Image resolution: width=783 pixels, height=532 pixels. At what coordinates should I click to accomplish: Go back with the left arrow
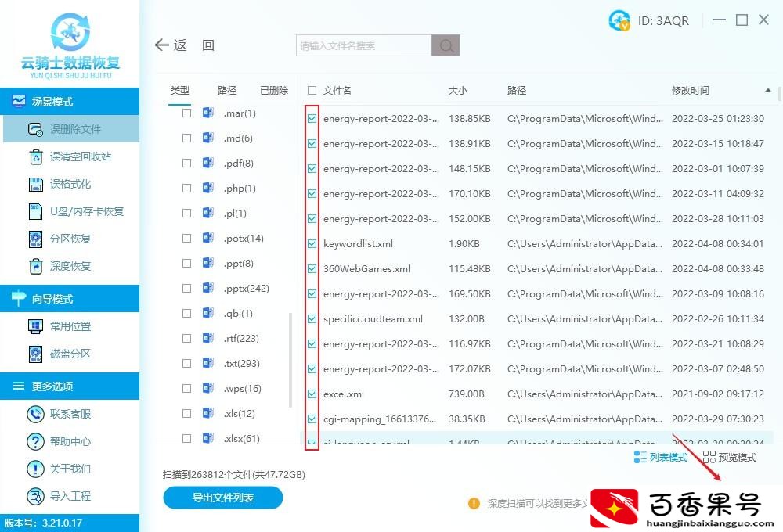click(162, 45)
